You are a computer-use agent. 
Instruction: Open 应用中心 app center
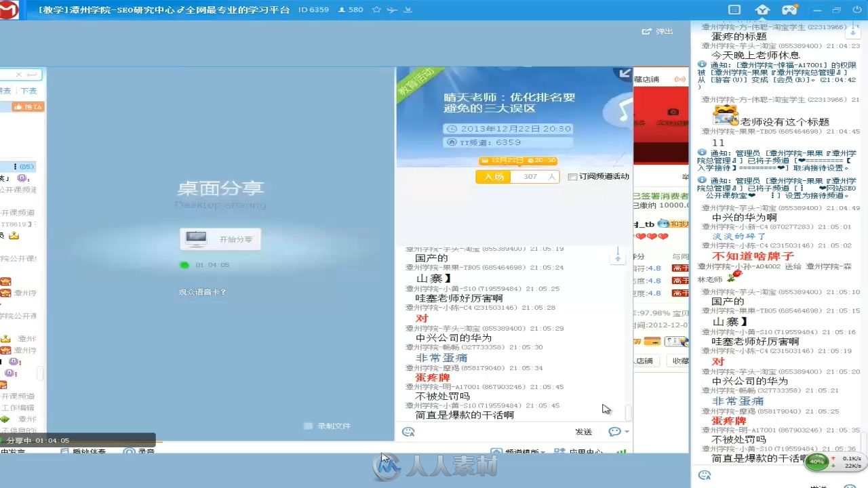point(578,451)
